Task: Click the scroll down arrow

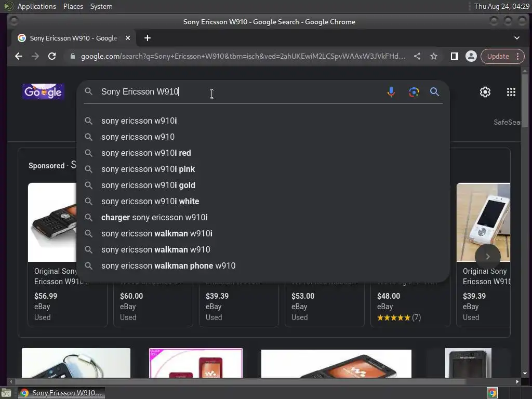Action: tap(525, 374)
